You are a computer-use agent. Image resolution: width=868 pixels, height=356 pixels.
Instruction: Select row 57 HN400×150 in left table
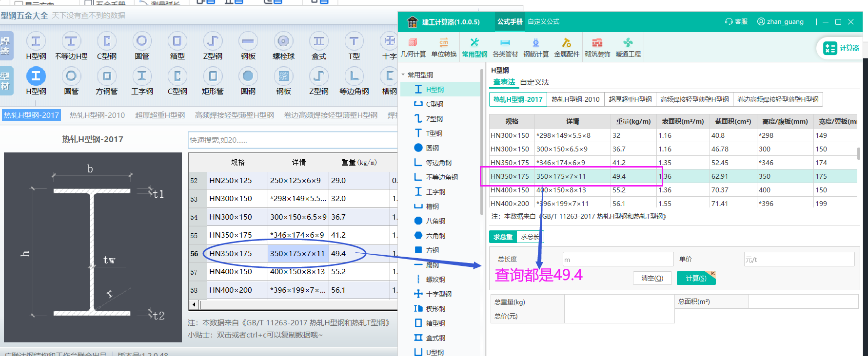click(293, 272)
